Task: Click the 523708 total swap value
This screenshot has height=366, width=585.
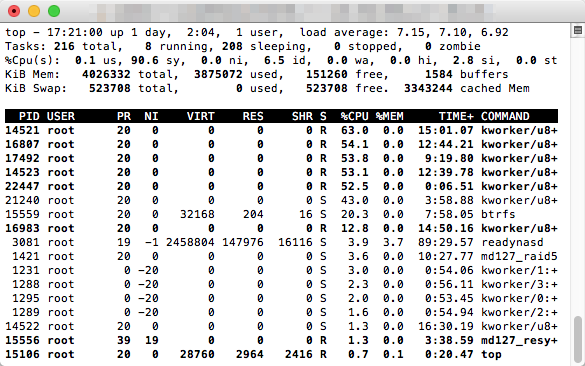Action: [x=110, y=88]
